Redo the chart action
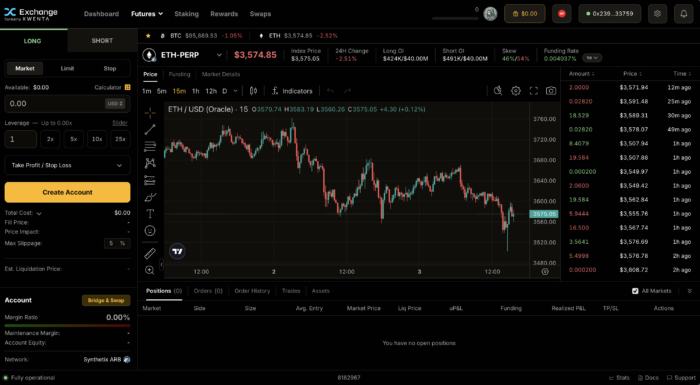 click(347, 91)
